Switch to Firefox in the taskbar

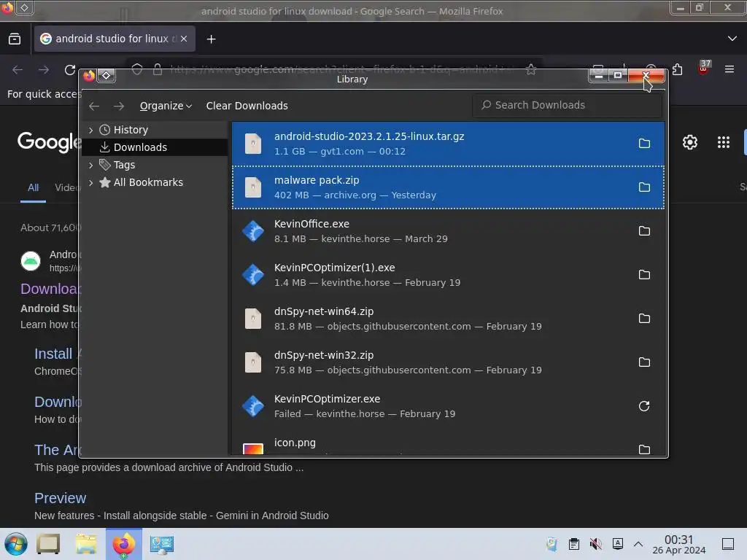123,544
